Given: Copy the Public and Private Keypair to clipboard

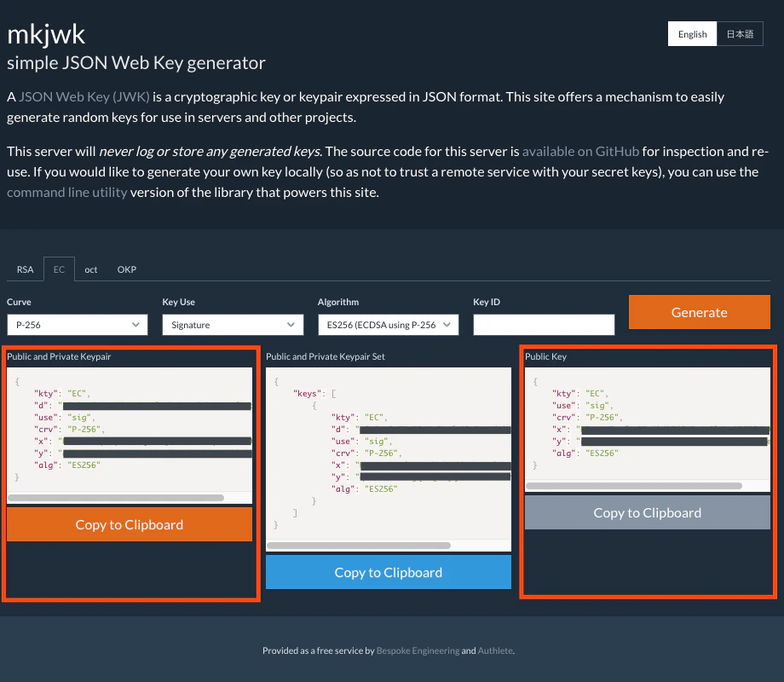Looking at the screenshot, I should pos(129,524).
